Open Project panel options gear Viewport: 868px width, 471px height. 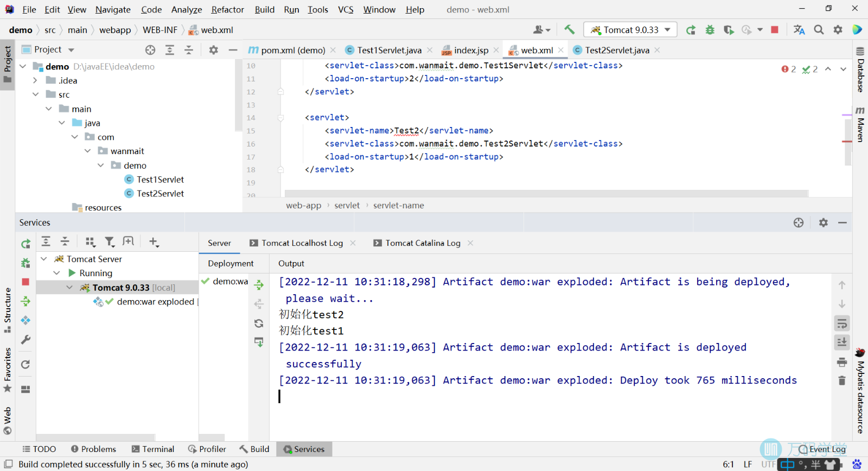214,50
